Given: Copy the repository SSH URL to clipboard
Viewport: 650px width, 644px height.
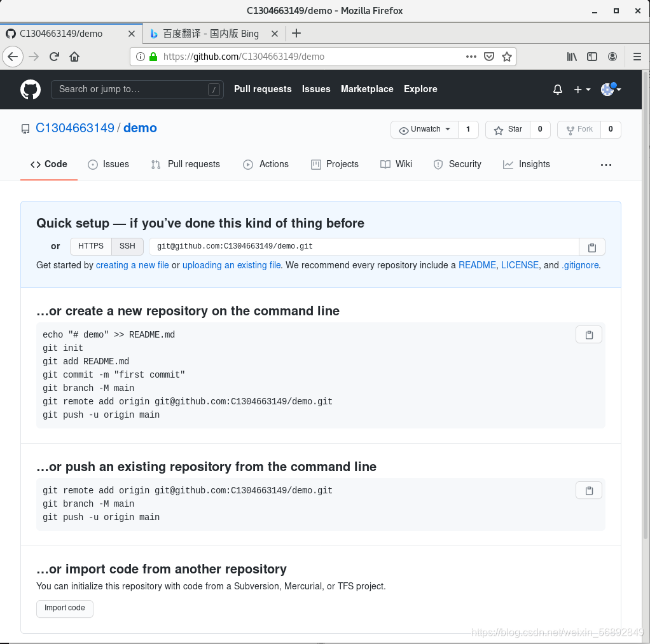Looking at the screenshot, I should tap(592, 247).
